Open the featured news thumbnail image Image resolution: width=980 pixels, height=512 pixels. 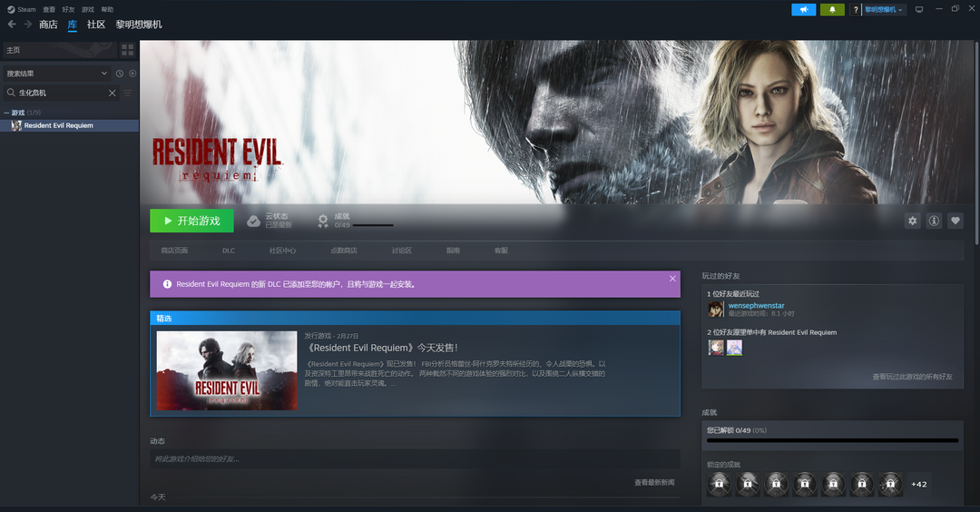[x=227, y=370]
